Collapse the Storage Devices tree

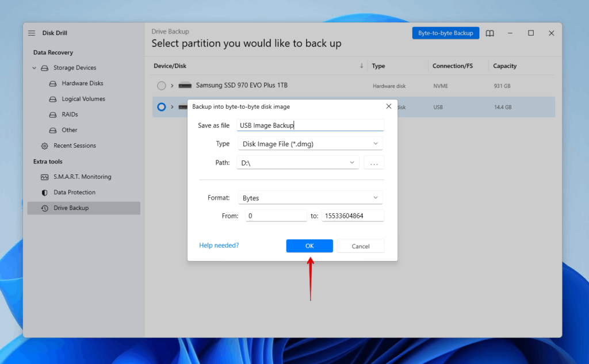[34, 67]
